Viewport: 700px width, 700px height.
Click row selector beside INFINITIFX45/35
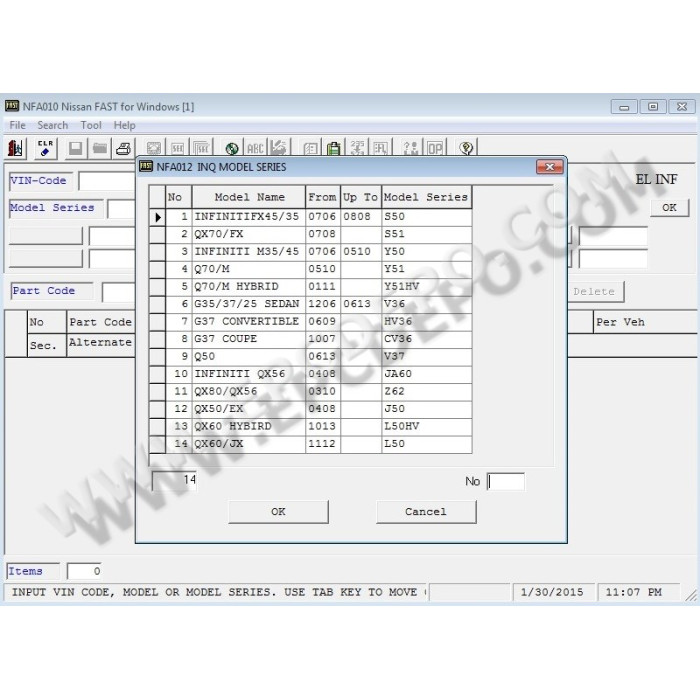coord(157,217)
